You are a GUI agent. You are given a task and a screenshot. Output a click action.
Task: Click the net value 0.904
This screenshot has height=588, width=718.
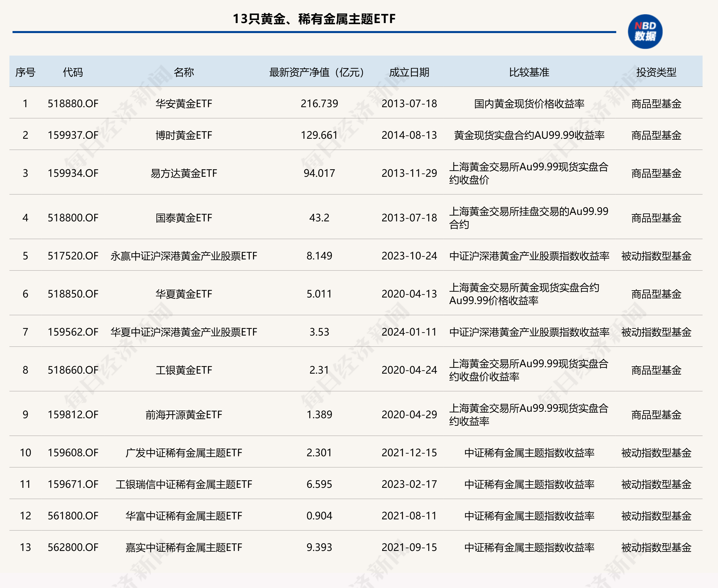coord(319,516)
